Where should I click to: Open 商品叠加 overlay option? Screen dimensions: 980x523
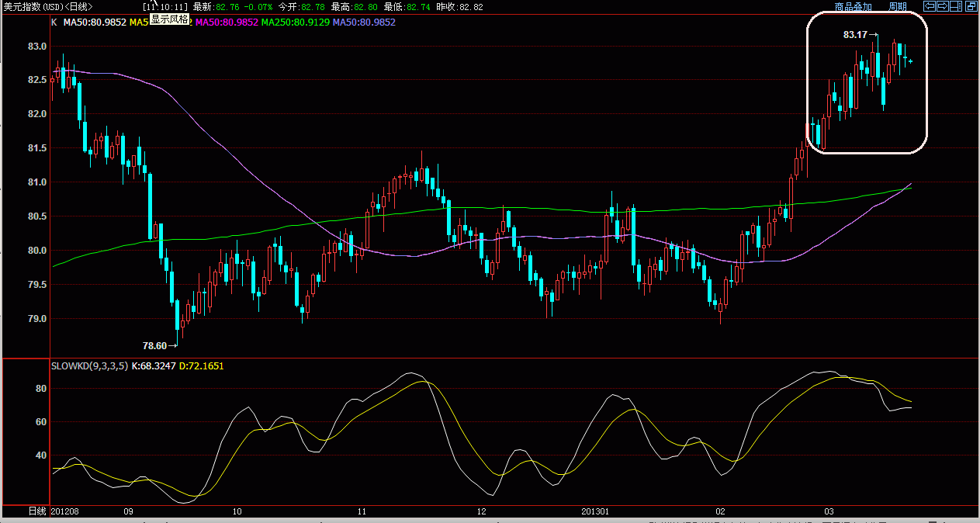click(854, 7)
